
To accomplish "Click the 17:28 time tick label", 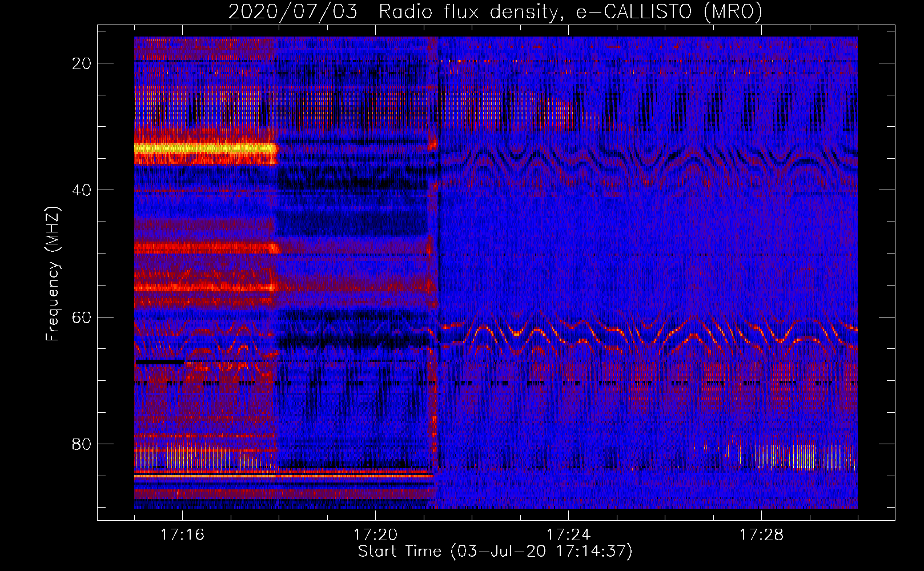I will [x=761, y=535].
